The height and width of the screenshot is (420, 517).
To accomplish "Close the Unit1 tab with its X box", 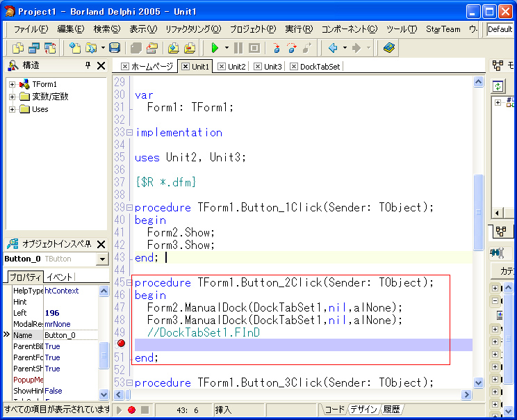I will coord(186,67).
